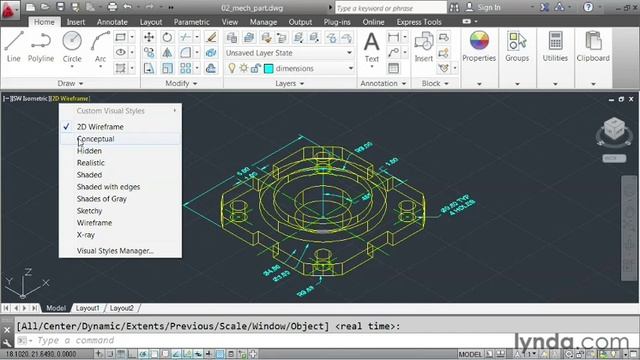Click the Help question mark button

tap(588, 7)
